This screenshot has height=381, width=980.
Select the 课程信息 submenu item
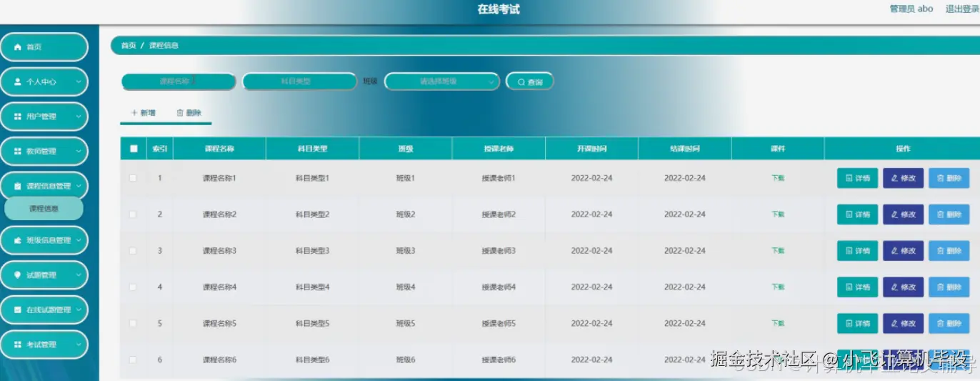point(44,209)
